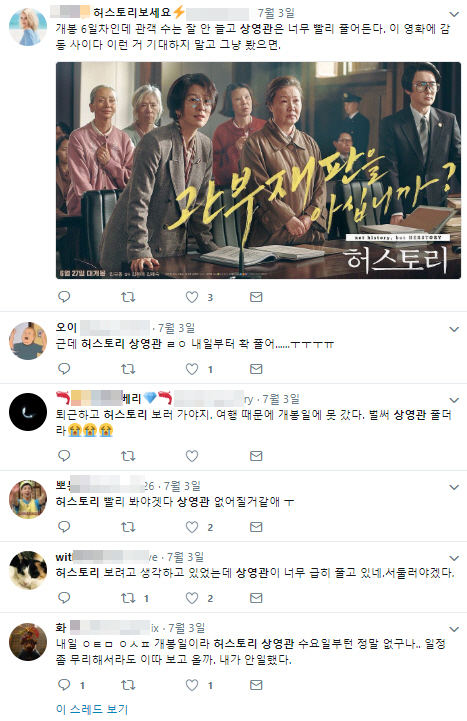Reply to the top 허스토리보세요 tweet

click(x=64, y=297)
